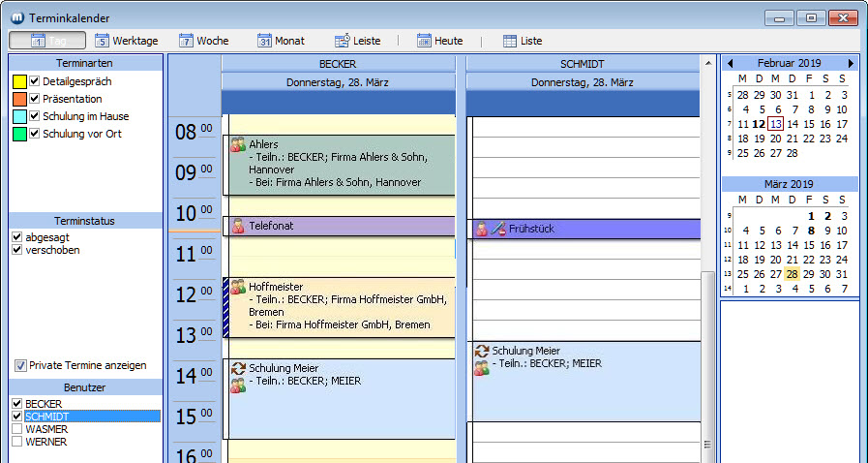This screenshot has width=868, height=463.
Task: Uncheck the Detailgespräch appointment type
Action: coord(35,81)
